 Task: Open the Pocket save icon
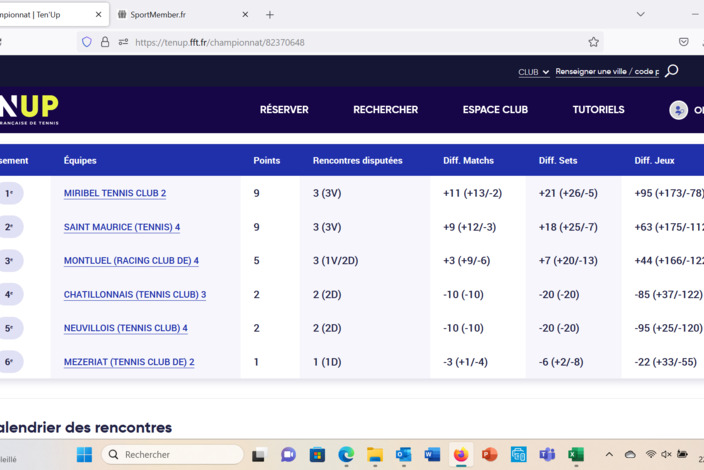pyautogui.click(x=683, y=42)
